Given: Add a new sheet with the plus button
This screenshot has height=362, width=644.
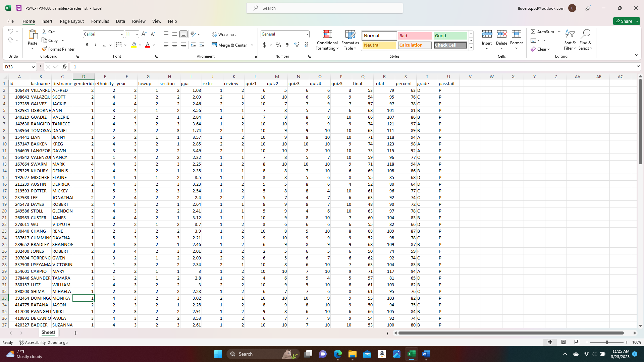Looking at the screenshot, I should click(75, 333).
